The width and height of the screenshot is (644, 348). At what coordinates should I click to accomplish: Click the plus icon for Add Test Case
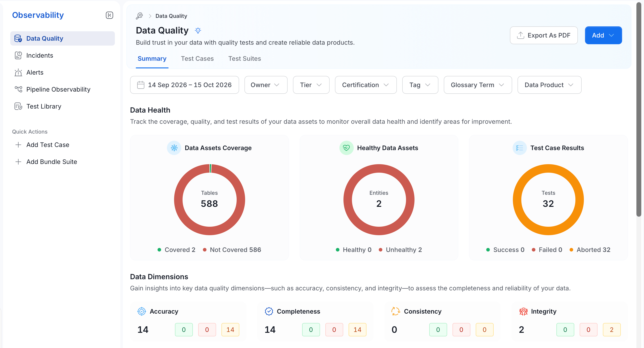[18, 145]
